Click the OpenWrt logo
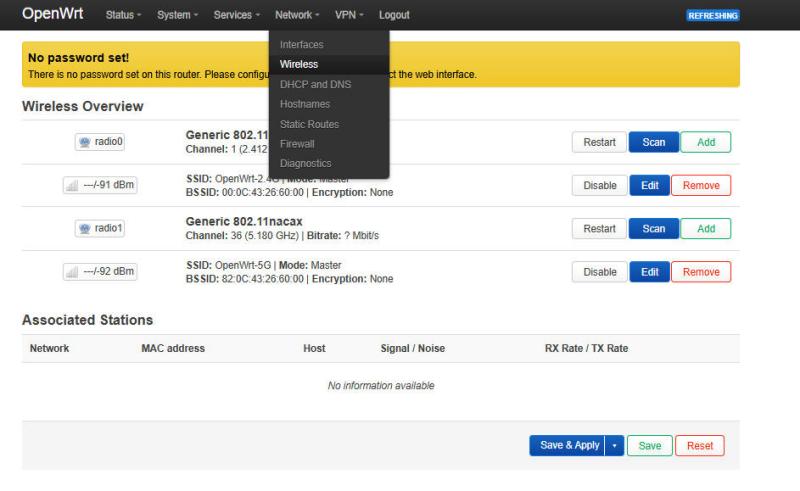The height and width of the screenshot is (491, 800). tap(53, 13)
